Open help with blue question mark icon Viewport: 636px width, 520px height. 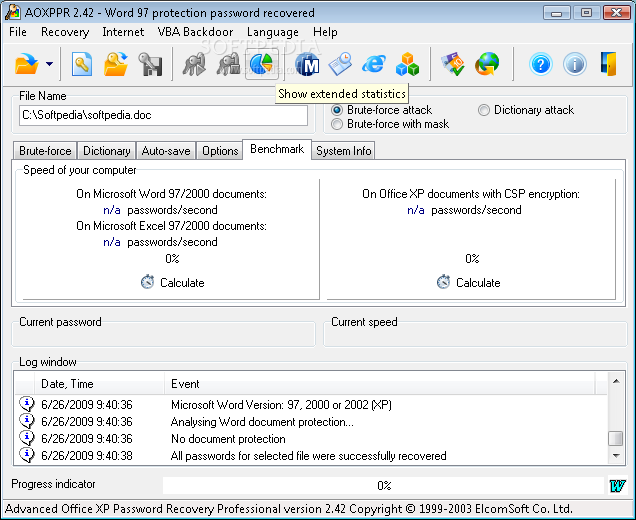(541, 64)
